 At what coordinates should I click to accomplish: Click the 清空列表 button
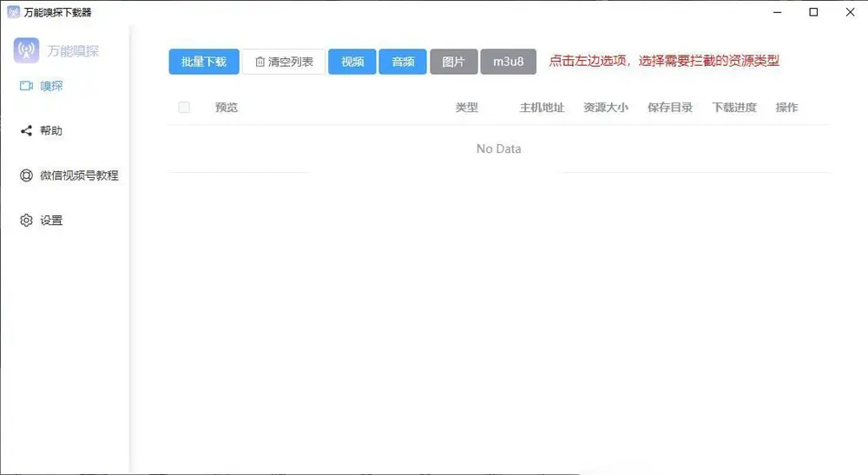click(284, 62)
